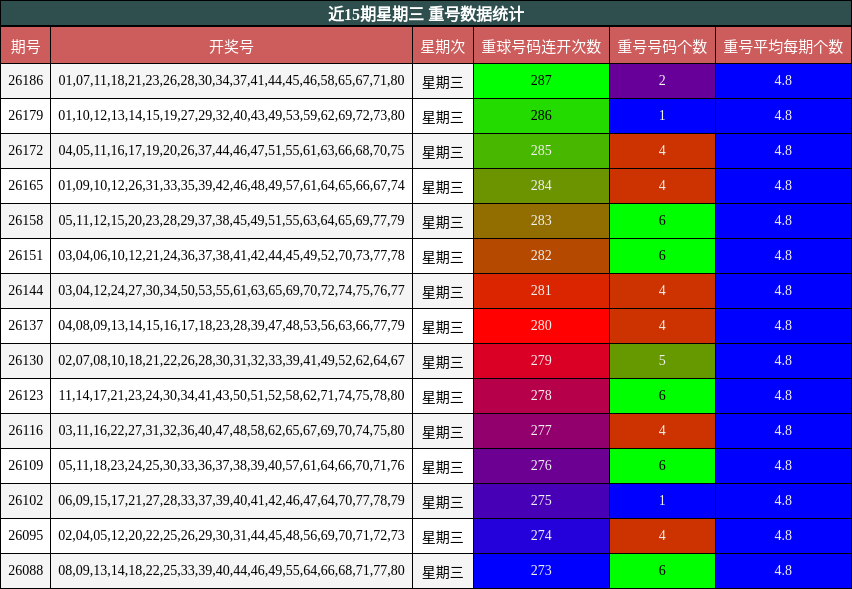
Task: Select issue number 26116
Action: (26, 430)
